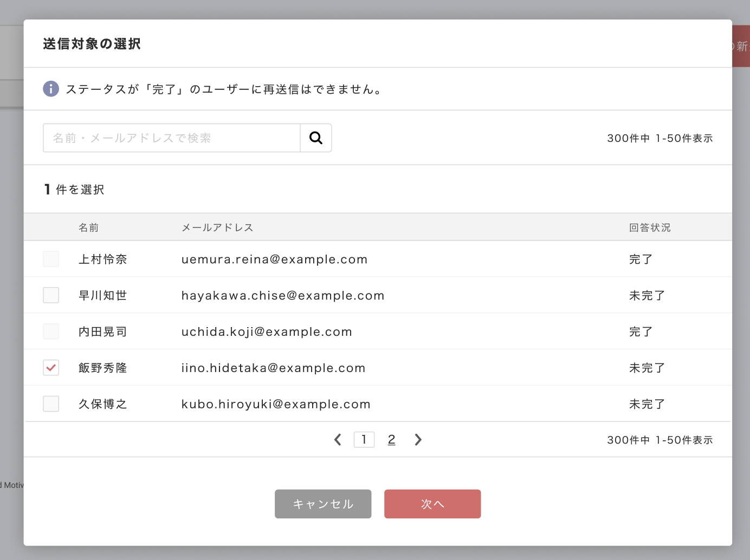The height and width of the screenshot is (560, 750).
Task: Select current page 1 indicator
Action: click(364, 440)
